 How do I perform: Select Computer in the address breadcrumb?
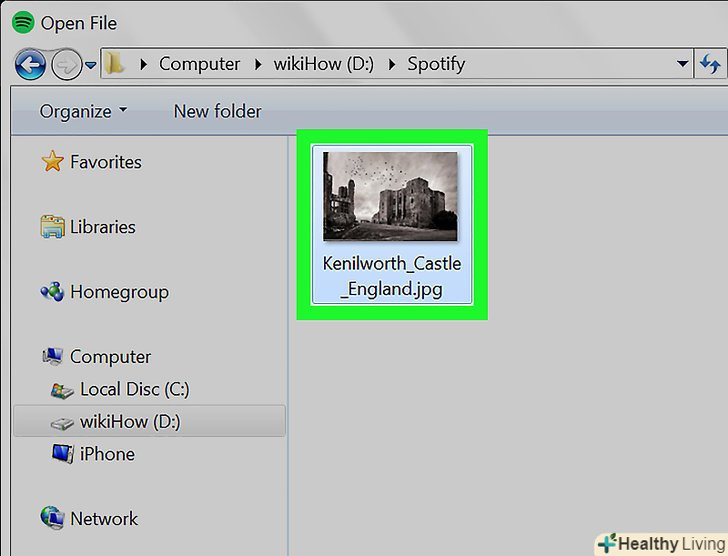tap(199, 64)
